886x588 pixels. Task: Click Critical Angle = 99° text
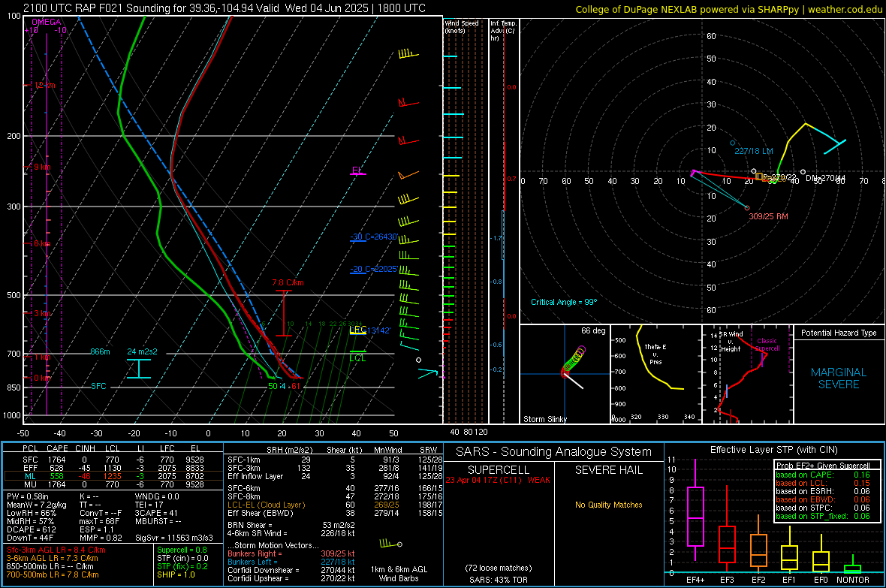[564, 302]
